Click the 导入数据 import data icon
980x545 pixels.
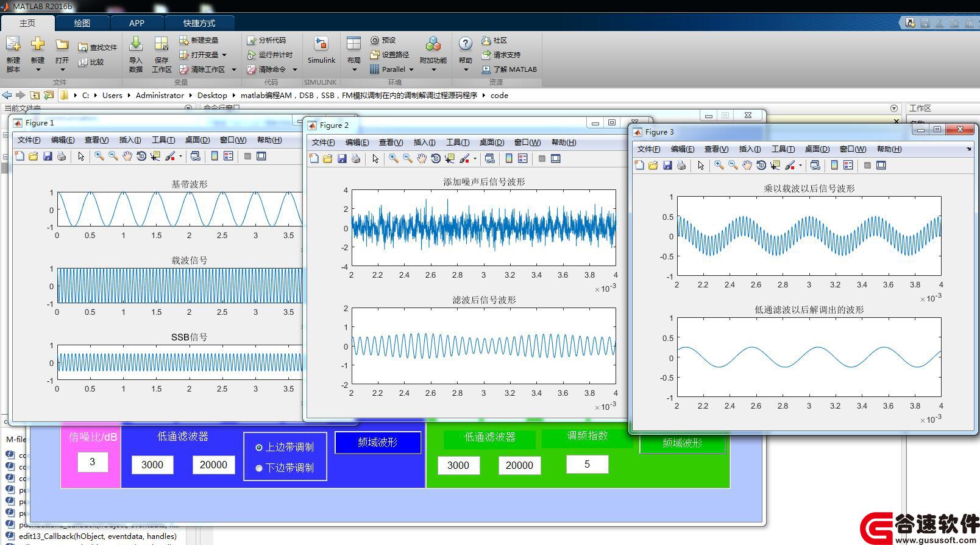[x=136, y=44]
